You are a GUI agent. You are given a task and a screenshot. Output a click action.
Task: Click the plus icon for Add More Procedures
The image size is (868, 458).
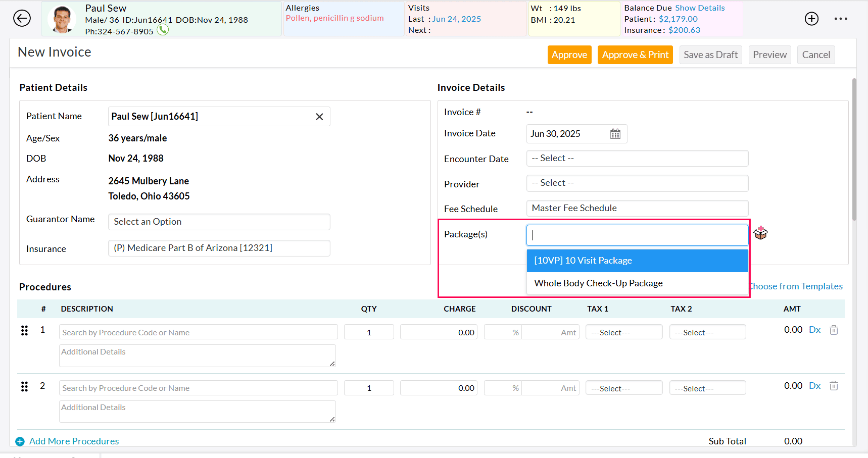click(x=20, y=441)
